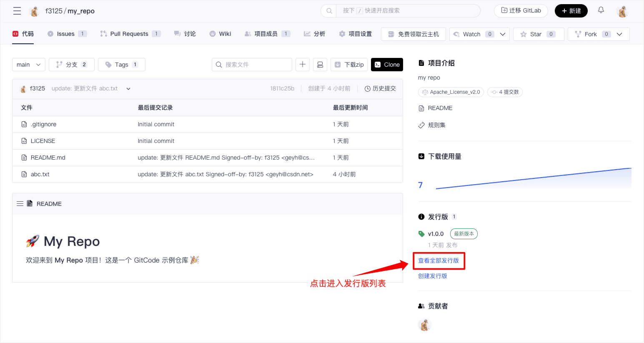The height and width of the screenshot is (343, 644).
Task: Expand the latest commit message chevron
Action: point(128,89)
